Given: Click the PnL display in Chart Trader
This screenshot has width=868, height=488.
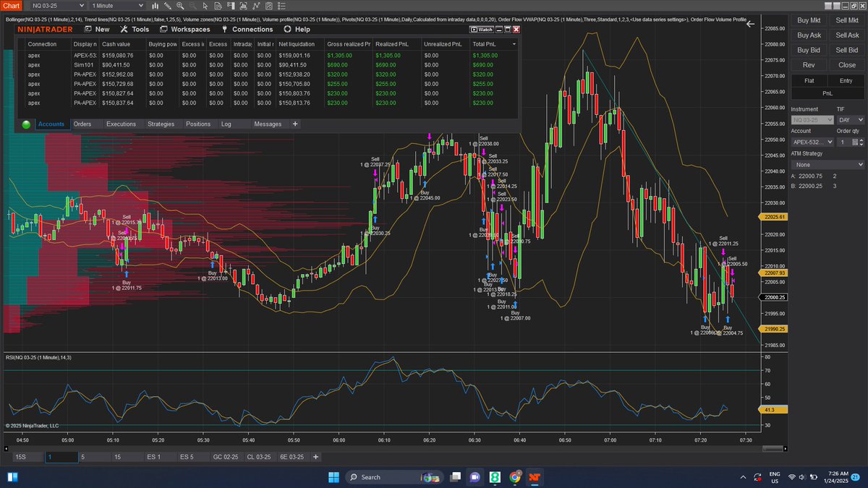Looking at the screenshot, I should point(827,93).
